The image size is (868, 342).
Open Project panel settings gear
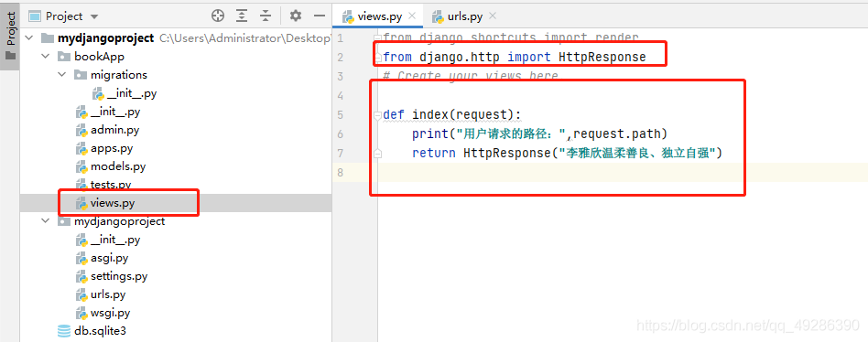(296, 16)
